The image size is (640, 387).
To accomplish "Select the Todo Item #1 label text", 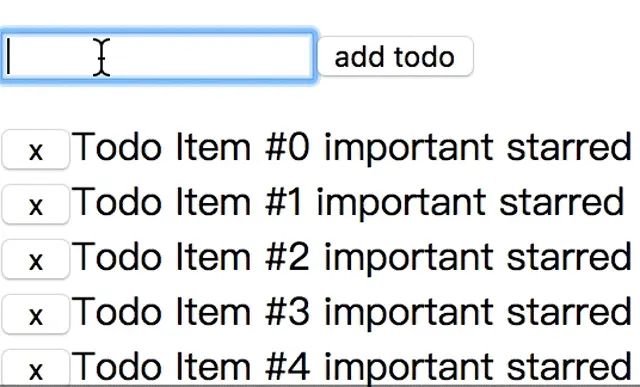I will click(x=187, y=202).
